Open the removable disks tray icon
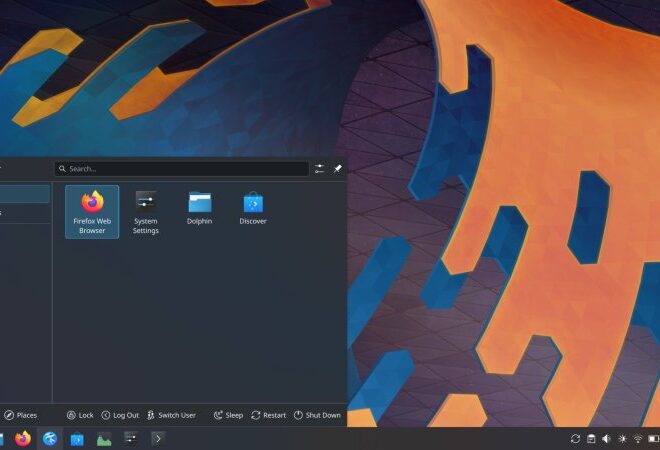Viewport: 660px width, 450px height. (591, 439)
